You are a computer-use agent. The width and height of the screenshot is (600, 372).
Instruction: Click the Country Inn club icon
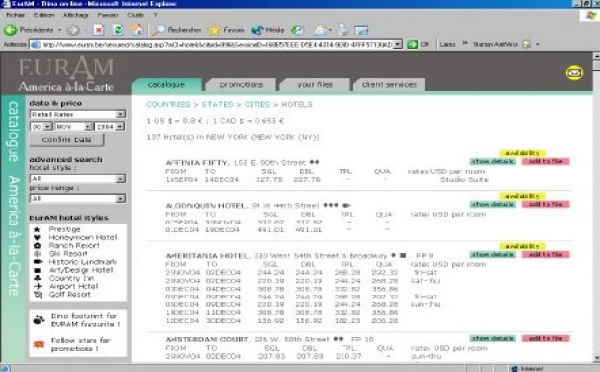click(x=37, y=278)
